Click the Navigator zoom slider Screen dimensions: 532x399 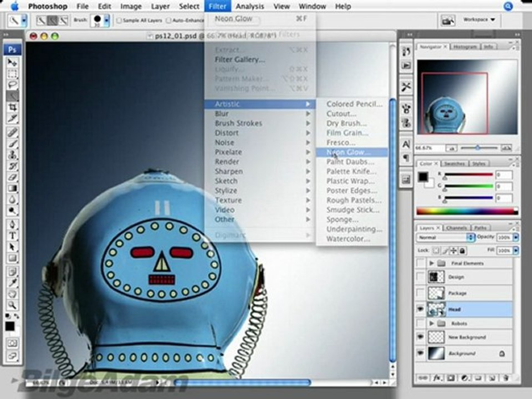tap(479, 148)
